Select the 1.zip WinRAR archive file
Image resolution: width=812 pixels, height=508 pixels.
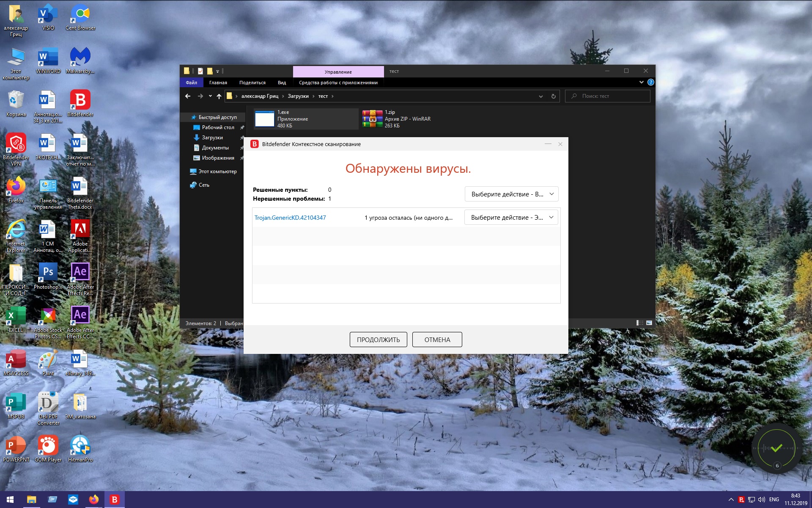click(x=397, y=119)
